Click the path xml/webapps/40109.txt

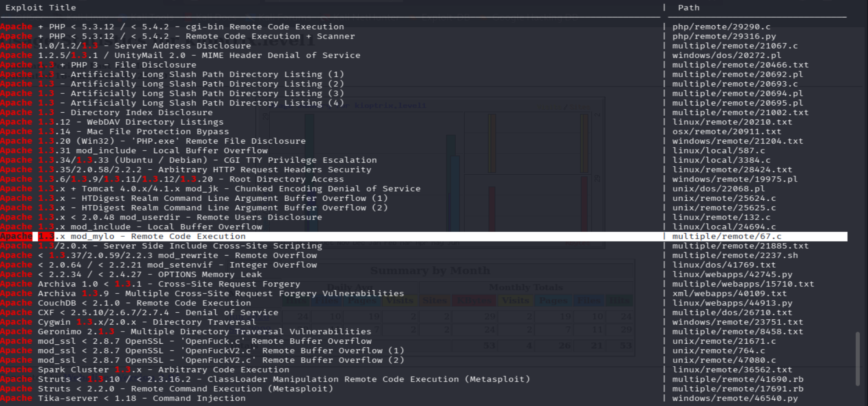click(x=729, y=293)
